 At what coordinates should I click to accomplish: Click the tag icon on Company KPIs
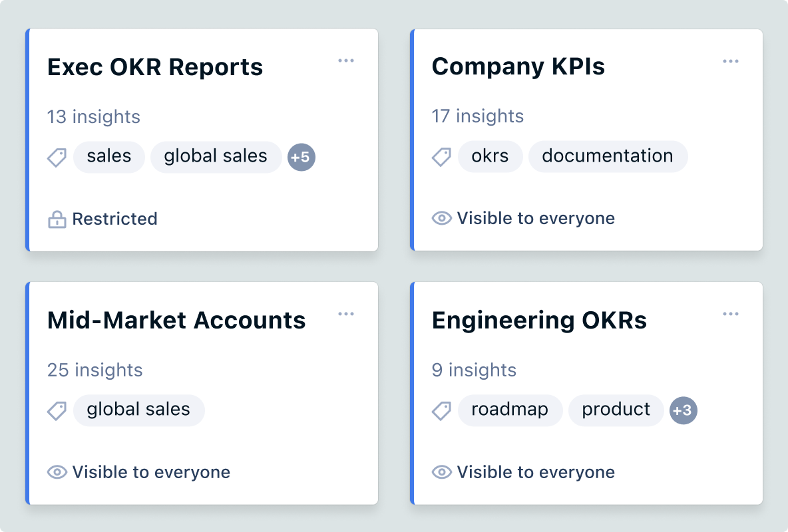[441, 158]
